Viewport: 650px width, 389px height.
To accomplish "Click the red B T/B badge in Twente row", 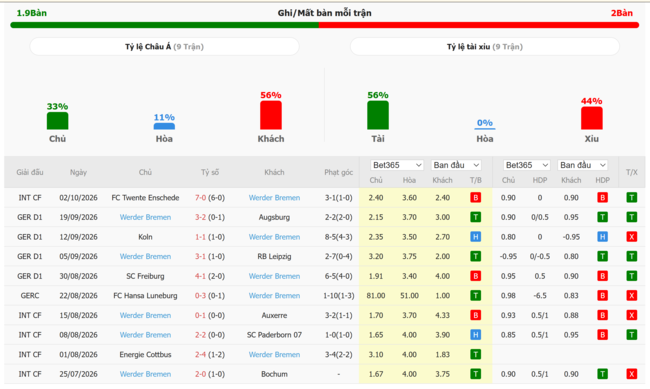I will pos(475,198).
